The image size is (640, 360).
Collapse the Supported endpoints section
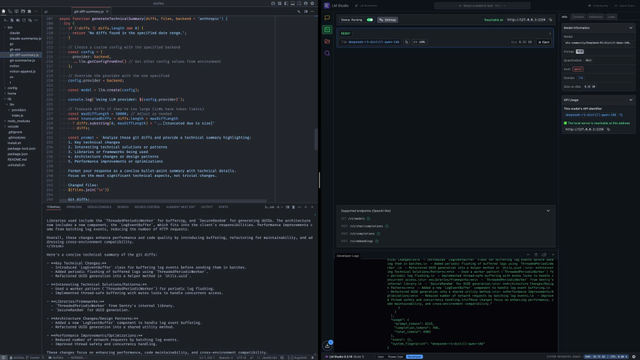[x=548, y=211]
